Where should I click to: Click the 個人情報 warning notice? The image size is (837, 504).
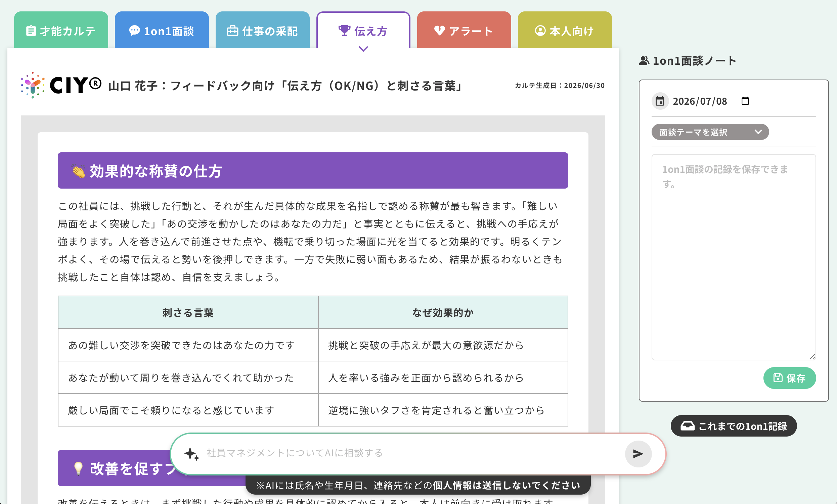coord(418,485)
